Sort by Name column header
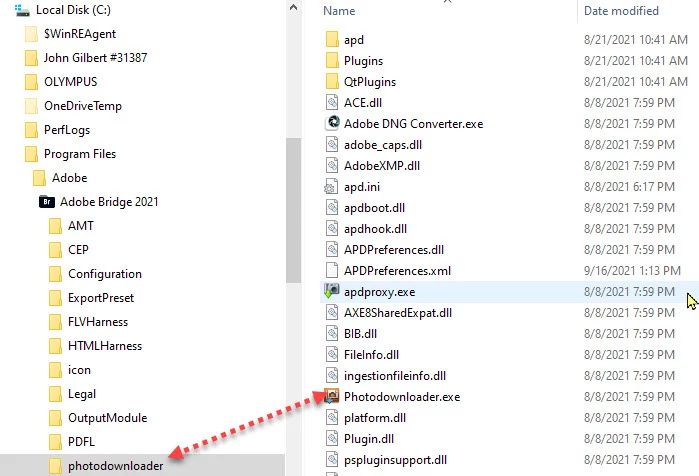Image resolution: width=699 pixels, height=476 pixels. [x=339, y=11]
